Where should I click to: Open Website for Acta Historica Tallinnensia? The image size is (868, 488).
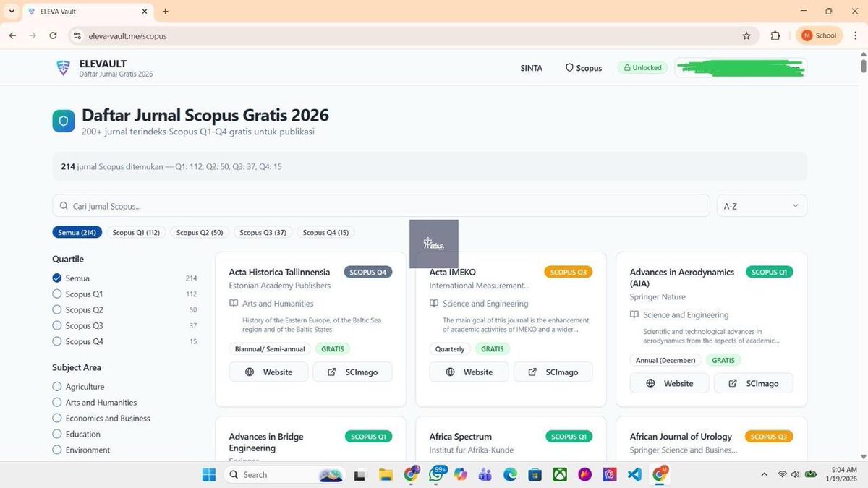pos(268,372)
